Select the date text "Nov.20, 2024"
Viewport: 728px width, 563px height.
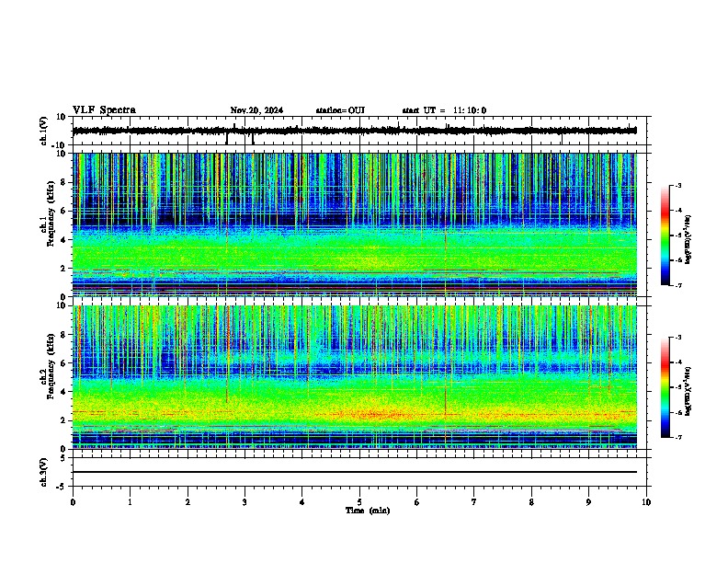[x=256, y=110]
